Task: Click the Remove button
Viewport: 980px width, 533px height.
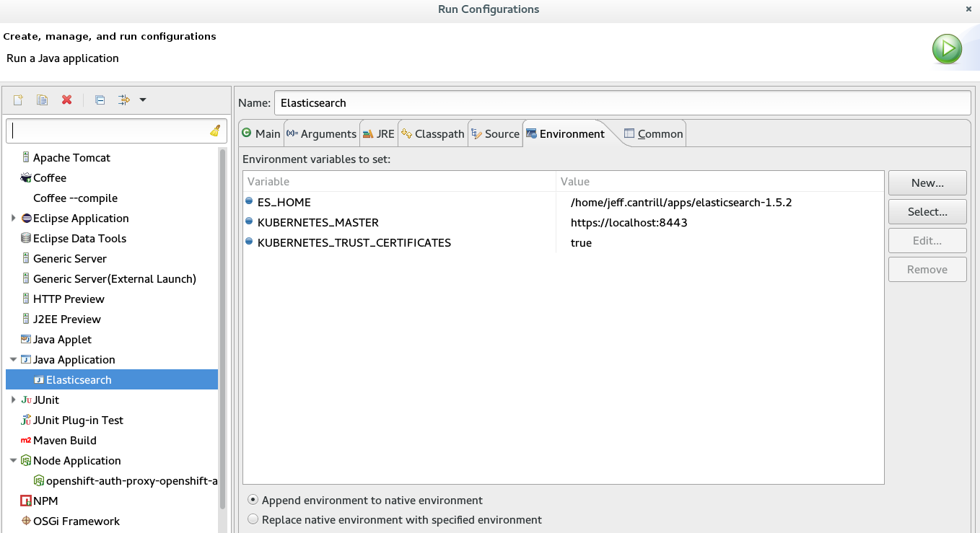Action: click(x=927, y=269)
